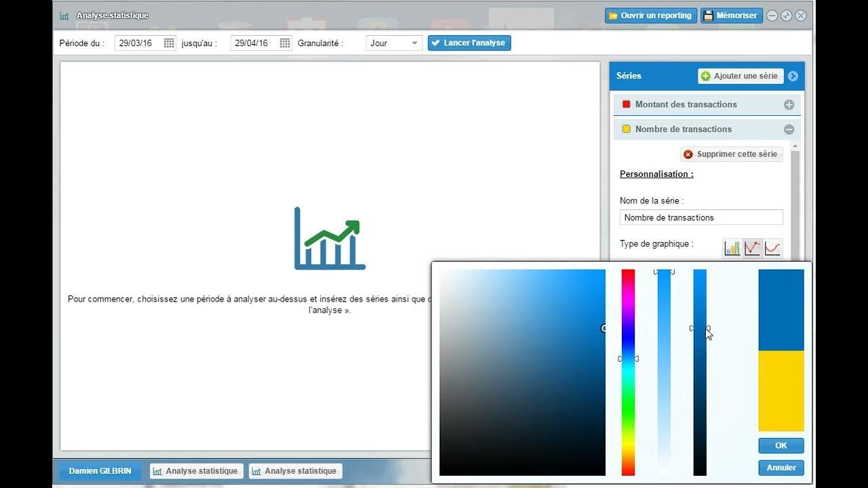The height and width of the screenshot is (488, 868).
Task: Click inside the saturation-brightness color square
Action: tap(522, 372)
